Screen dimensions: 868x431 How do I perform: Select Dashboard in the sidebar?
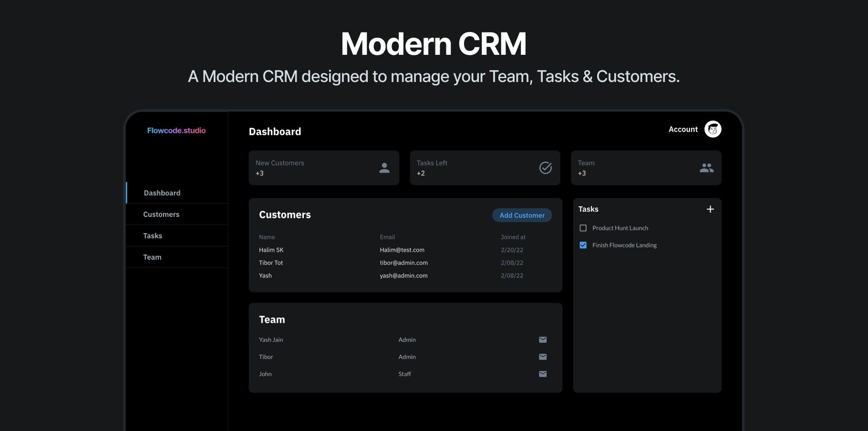coord(162,193)
